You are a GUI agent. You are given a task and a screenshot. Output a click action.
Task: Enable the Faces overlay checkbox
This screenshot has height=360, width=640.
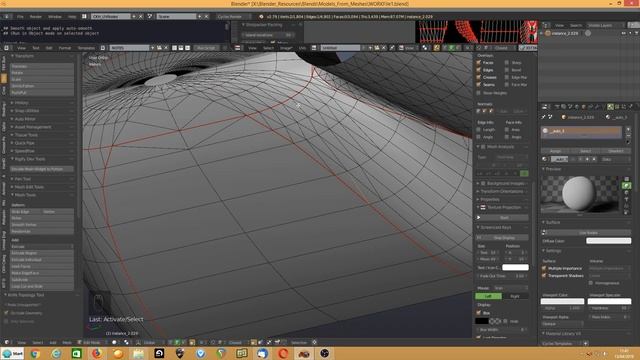point(478,62)
